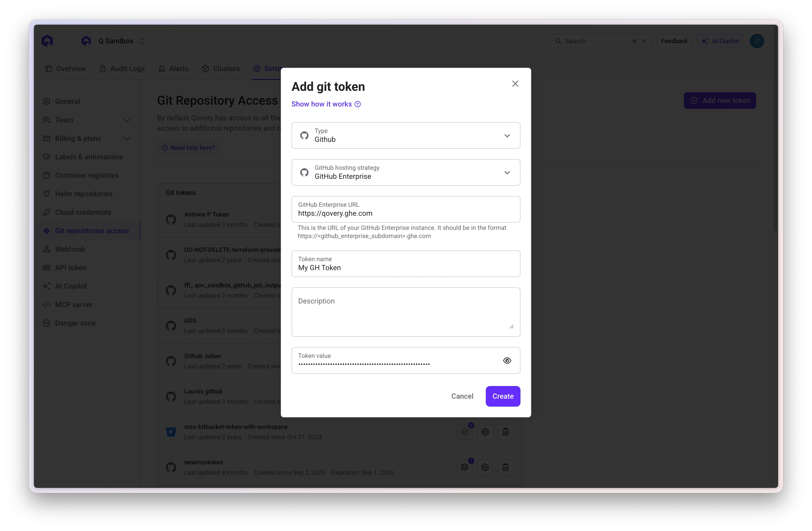
Task: Launch AI Copilot from the header
Action: tap(720, 41)
